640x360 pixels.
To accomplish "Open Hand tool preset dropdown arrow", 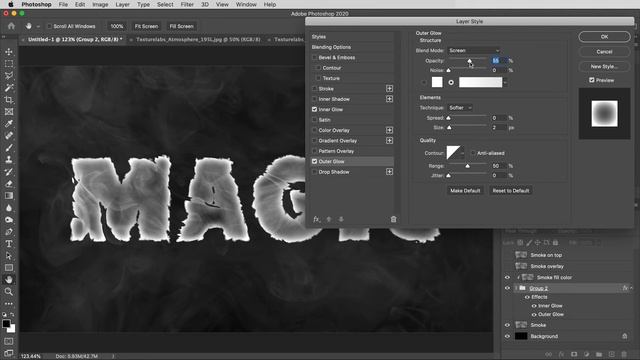I will 38,27.
